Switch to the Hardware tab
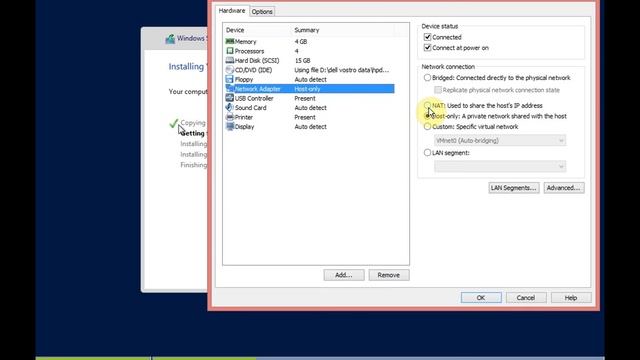Viewport: 640px width, 360px height. pyautogui.click(x=232, y=11)
